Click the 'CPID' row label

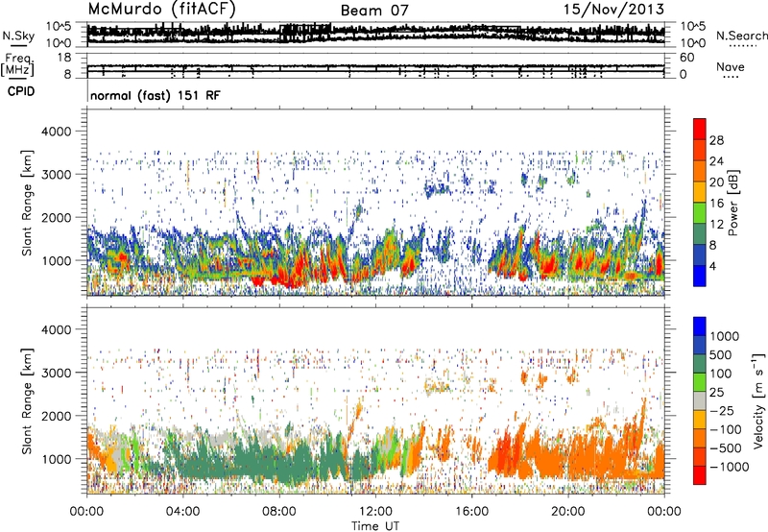(x=21, y=91)
